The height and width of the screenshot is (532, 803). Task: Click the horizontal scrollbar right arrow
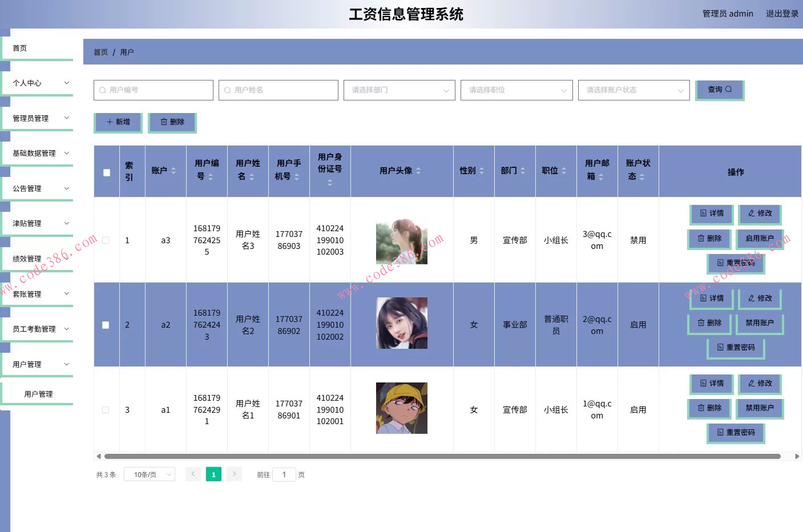(797, 456)
